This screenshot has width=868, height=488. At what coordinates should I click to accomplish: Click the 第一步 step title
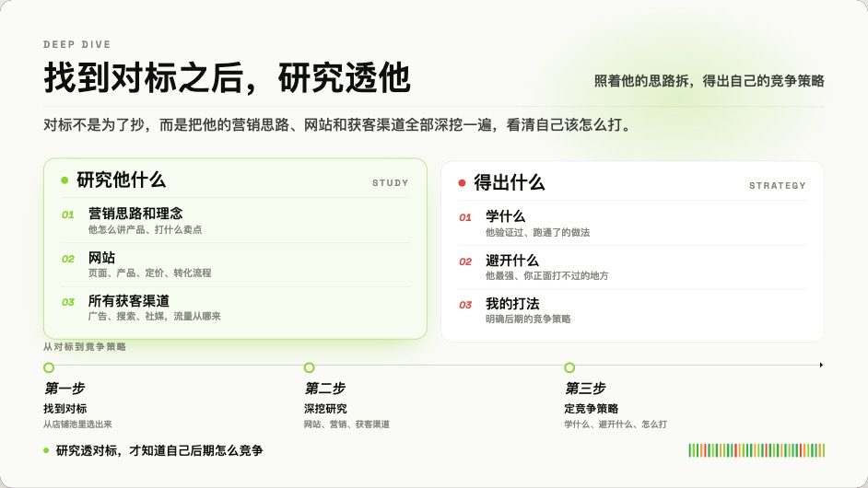pyautogui.click(x=65, y=389)
